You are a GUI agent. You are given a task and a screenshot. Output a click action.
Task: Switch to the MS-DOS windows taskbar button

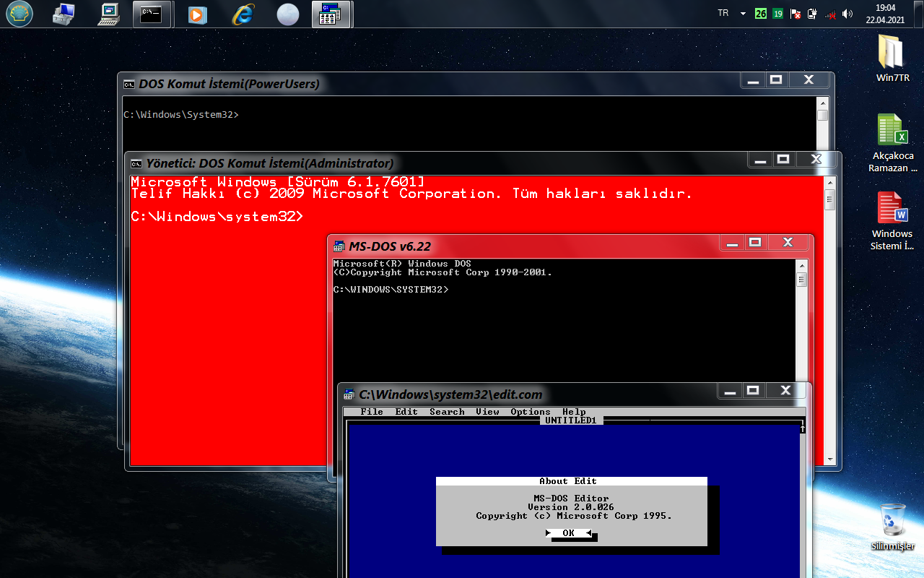pos(331,14)
